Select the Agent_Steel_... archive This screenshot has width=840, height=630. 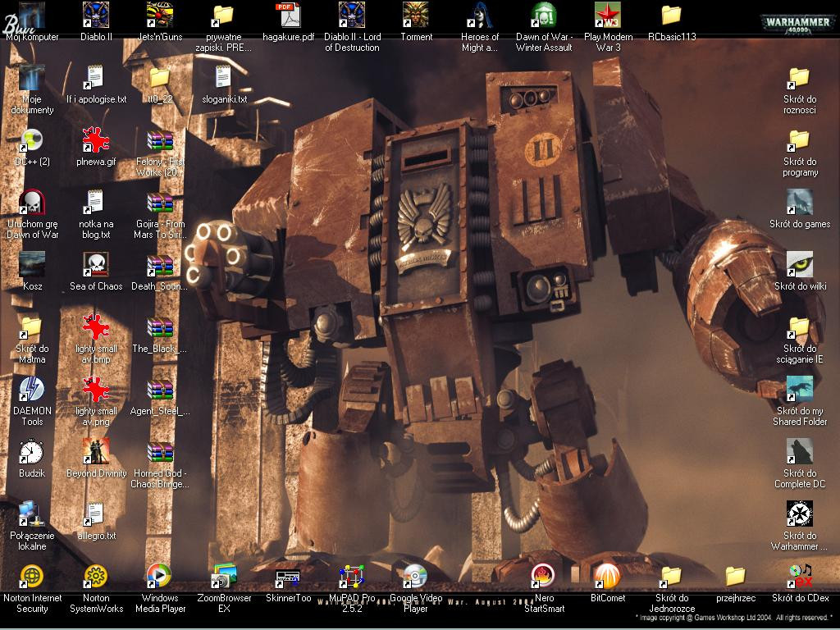[160, 390]
